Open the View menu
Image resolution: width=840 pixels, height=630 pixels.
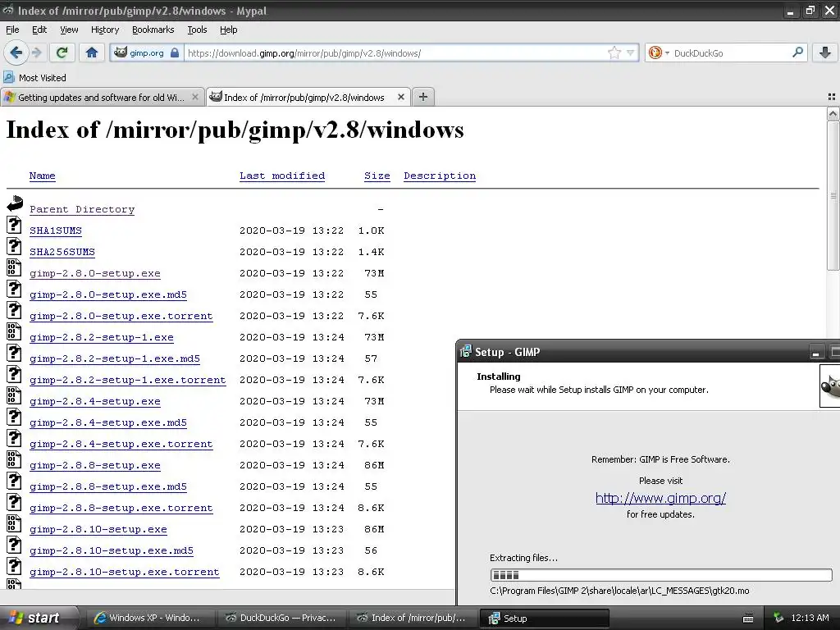pyautogui.click(x=69, y=30)
